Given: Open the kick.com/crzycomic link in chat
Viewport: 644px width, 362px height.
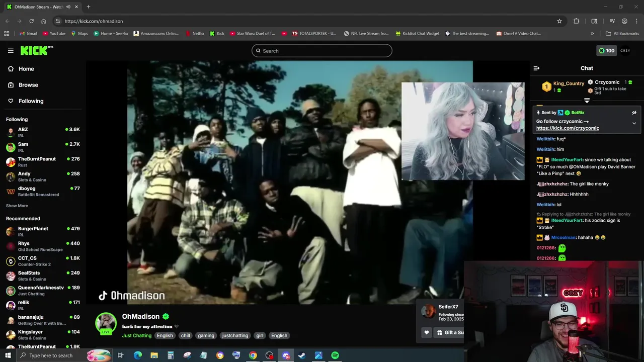Looking at the screenshot, I should point(568,128).
